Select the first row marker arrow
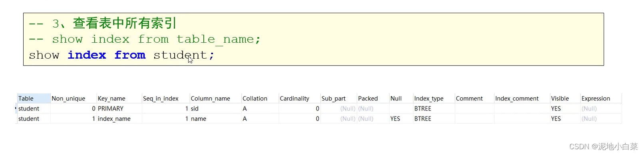Screen dimensions: 644x154 pos(16,108)
